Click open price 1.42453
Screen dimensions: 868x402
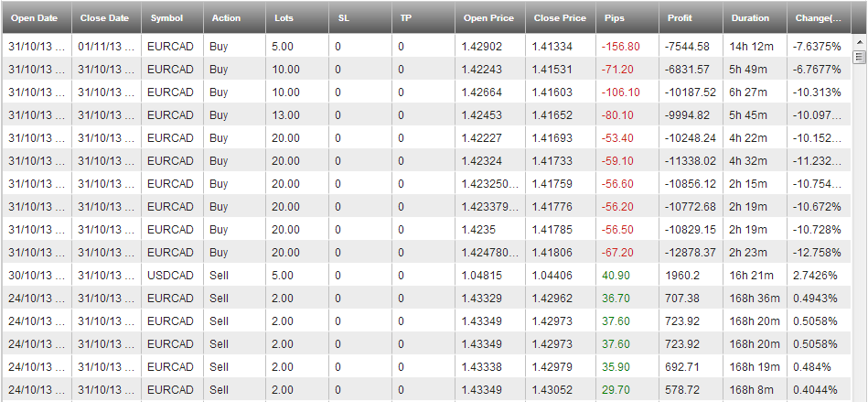pos(482,115)
